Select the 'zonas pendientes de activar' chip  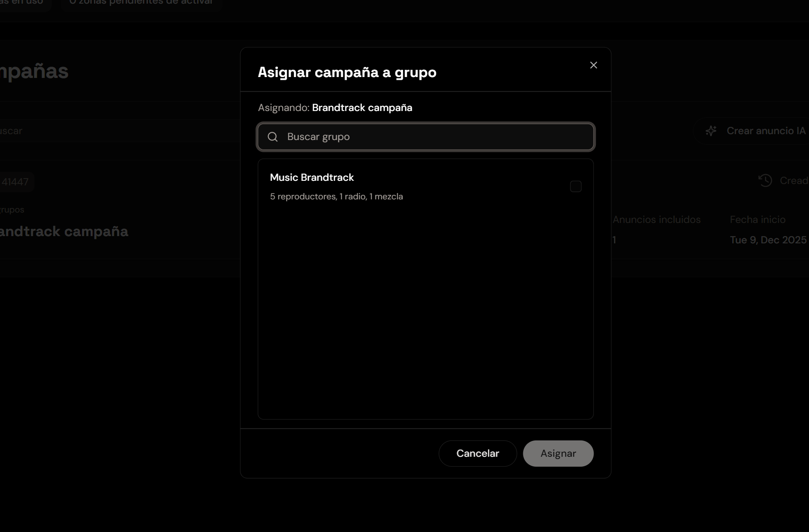[141, 3]
